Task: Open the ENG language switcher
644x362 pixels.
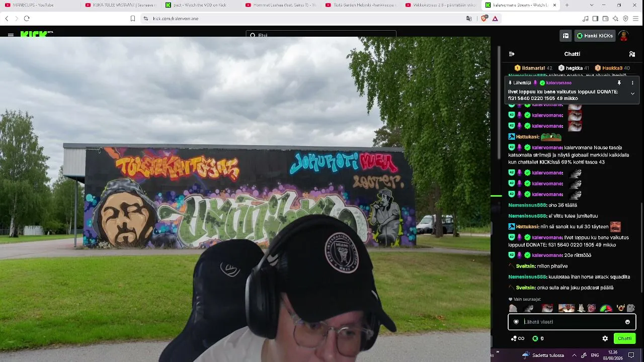Action: tap(594, 355)
